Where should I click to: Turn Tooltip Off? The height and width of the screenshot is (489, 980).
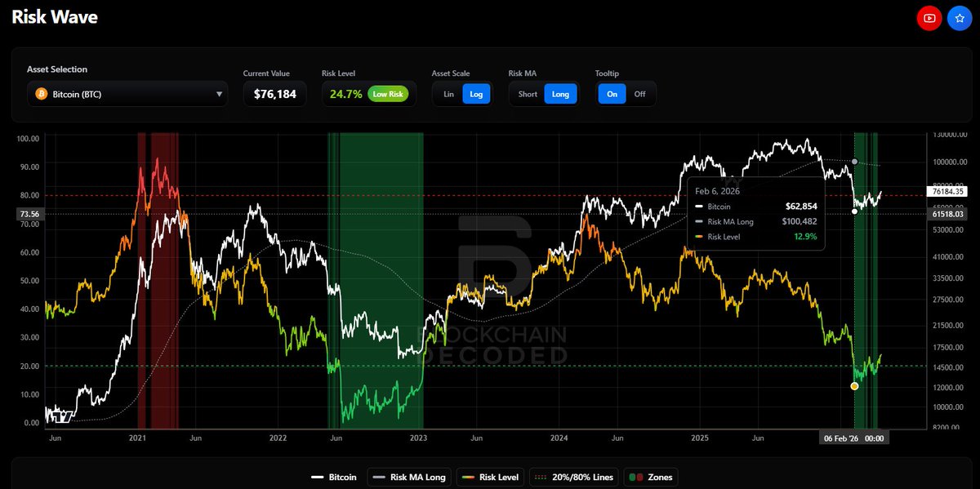(639, 94)
